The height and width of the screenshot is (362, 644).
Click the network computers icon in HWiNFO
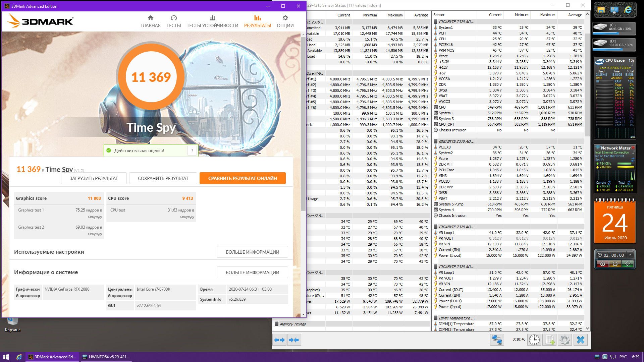pos(497,340)
